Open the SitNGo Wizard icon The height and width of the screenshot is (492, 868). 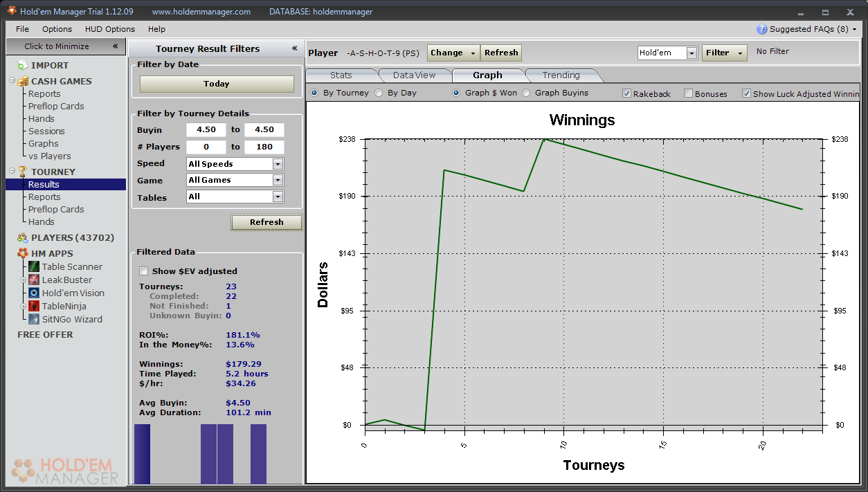tap(34, 319)
